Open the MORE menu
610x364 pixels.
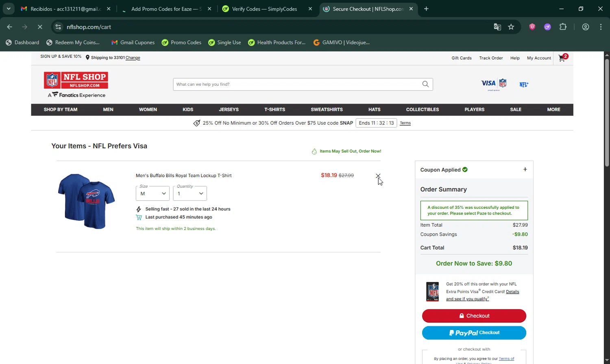click(553, 110)
